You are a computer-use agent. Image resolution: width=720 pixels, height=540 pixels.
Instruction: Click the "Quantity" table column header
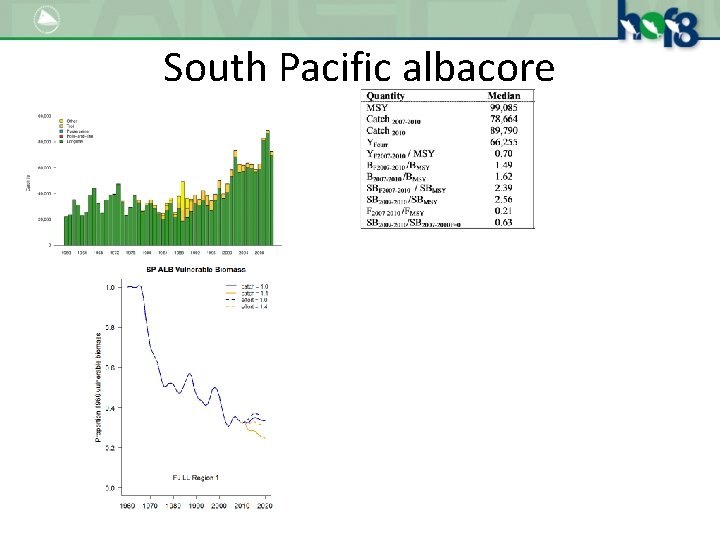click(385, 96)
